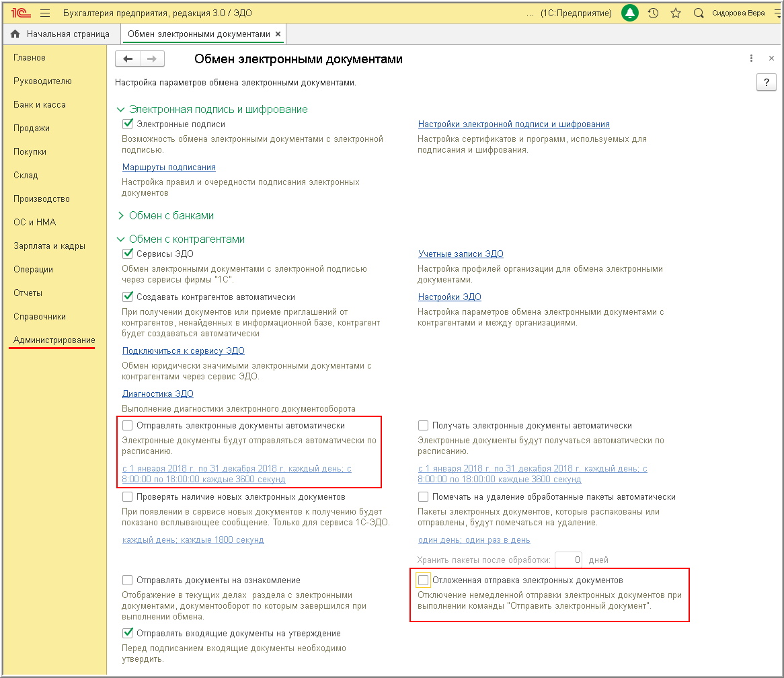Open Справочники section in sidebar

pos(40,316)
